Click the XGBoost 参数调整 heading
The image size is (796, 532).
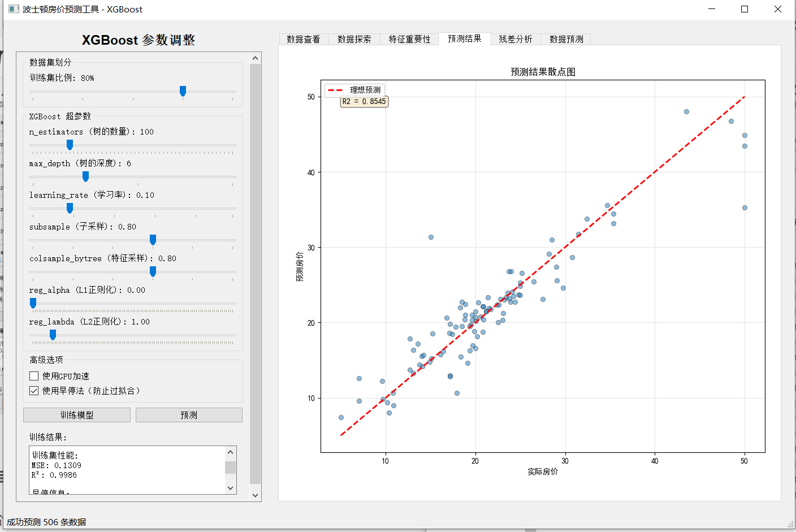tap(139, 40)
